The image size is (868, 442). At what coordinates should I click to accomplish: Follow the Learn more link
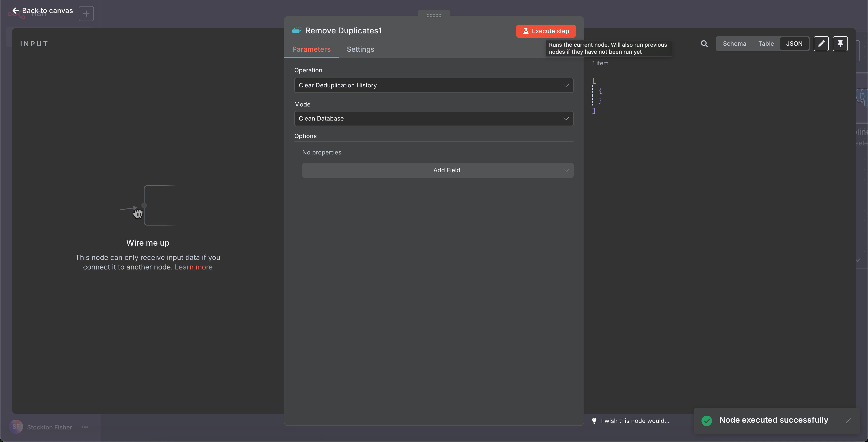(193, 267)
